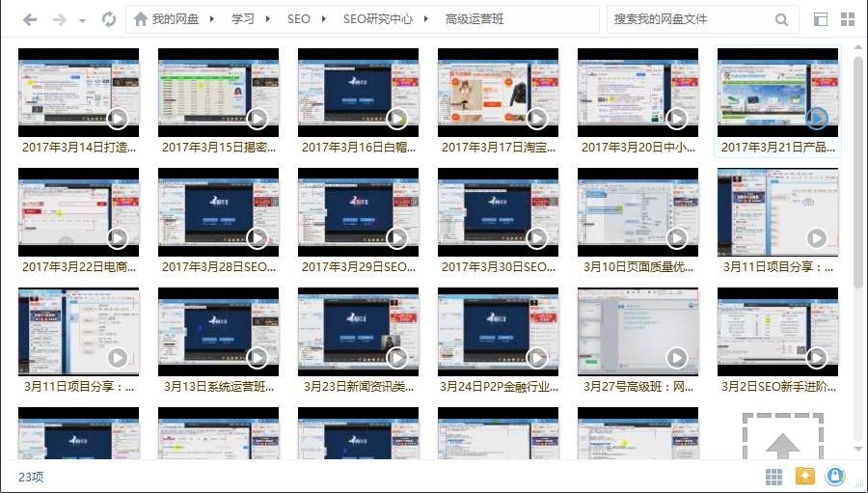Click the grid icon in status bar
This screenshot has width=868, height=493.
[x=773, y=477]
